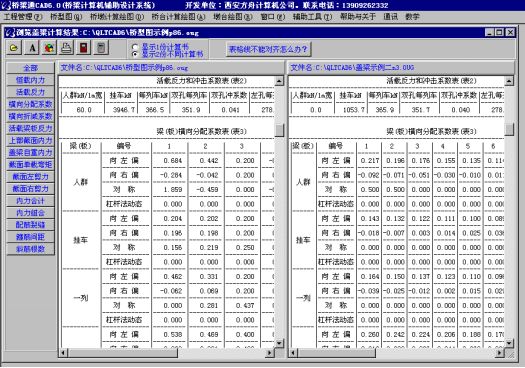Click left pane horizontal scrollbar right arrow
The width and height of the screenshot is (525, 368).
(270, 353)
